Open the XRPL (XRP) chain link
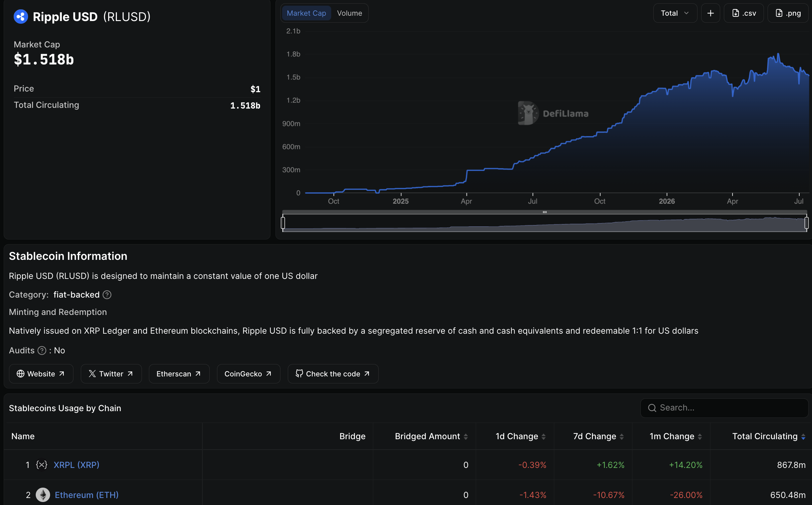812x505 pixels. tap(76, 465)
